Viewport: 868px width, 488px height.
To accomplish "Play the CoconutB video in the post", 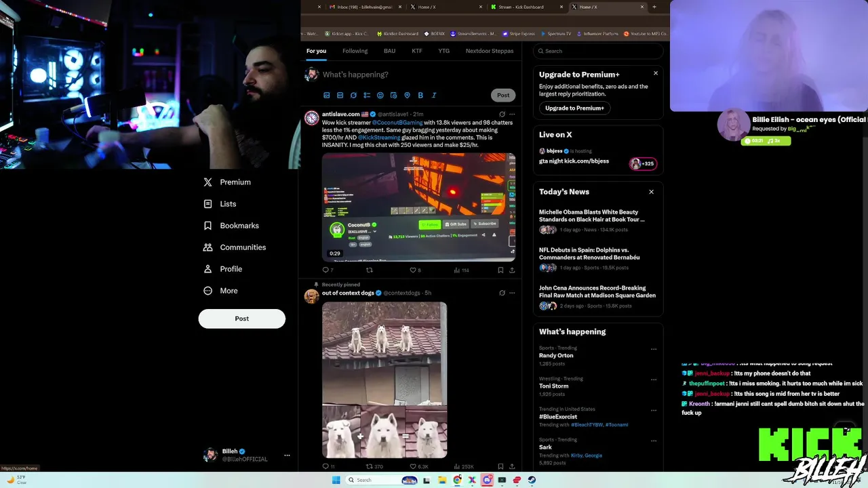I will [x=418, y=207].
